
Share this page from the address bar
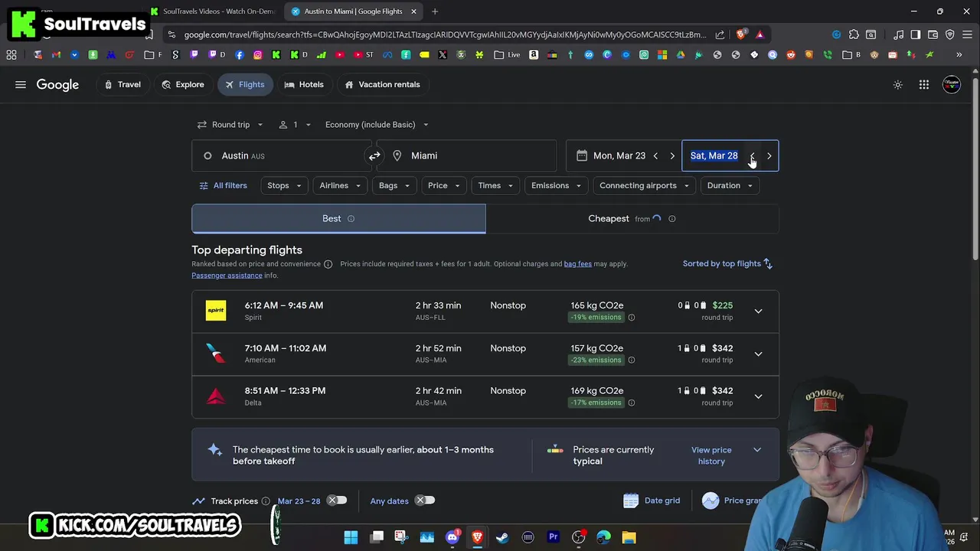[720, 34]
